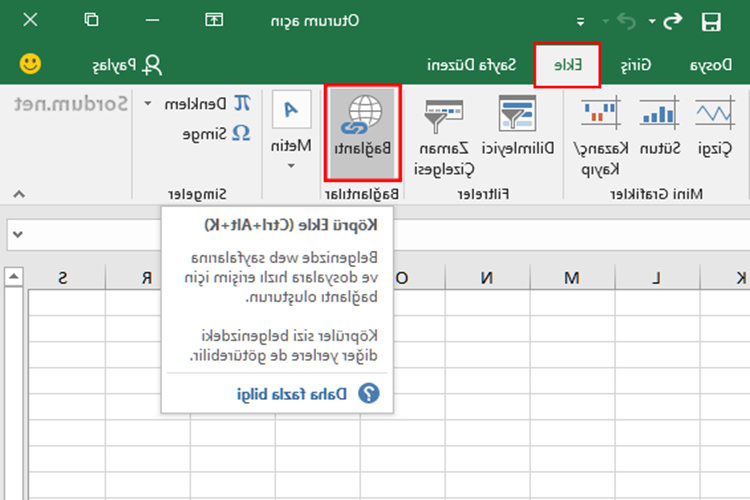Click the Paylaş share button
750x500 pixels.
[x=127, y=65]
